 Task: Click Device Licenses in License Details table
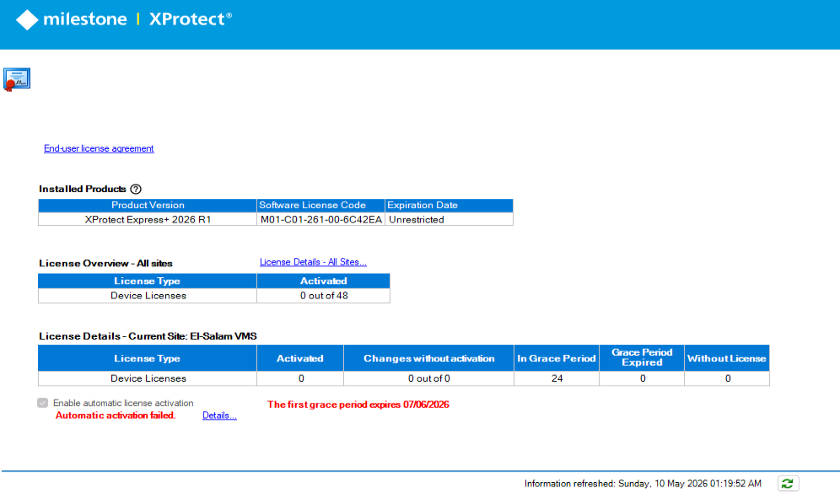(148, 378)
